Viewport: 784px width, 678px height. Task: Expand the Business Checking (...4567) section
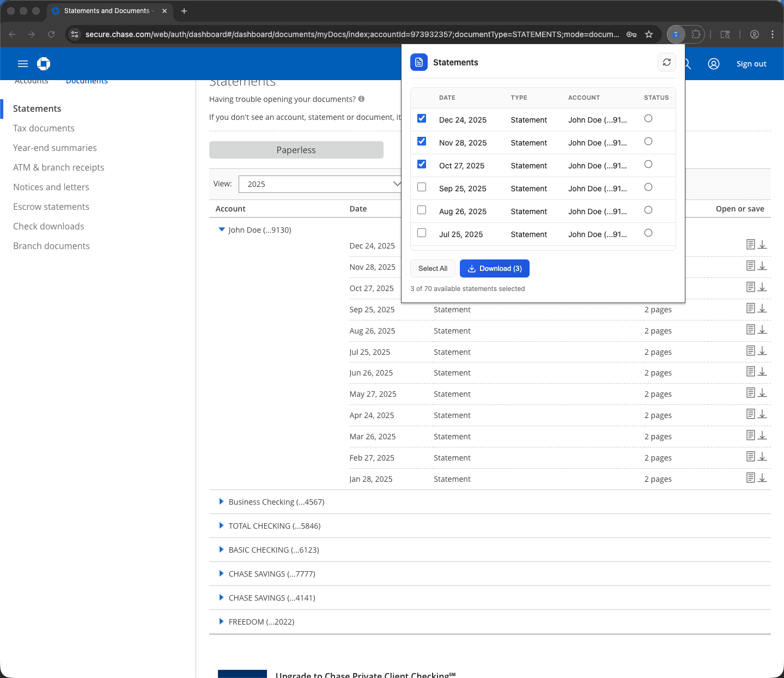tap(221, 501)
